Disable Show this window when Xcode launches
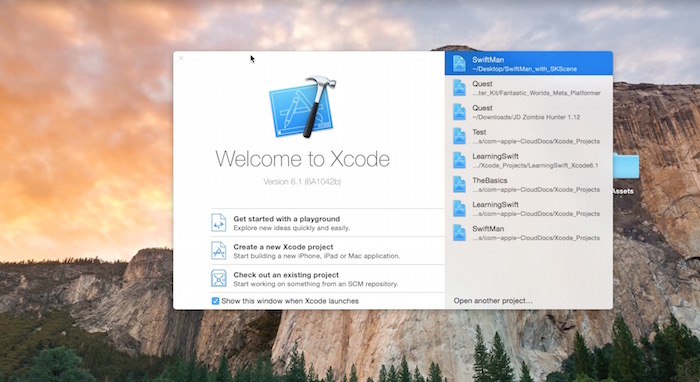This screenshot has width=700, height=382. [215, 301]
